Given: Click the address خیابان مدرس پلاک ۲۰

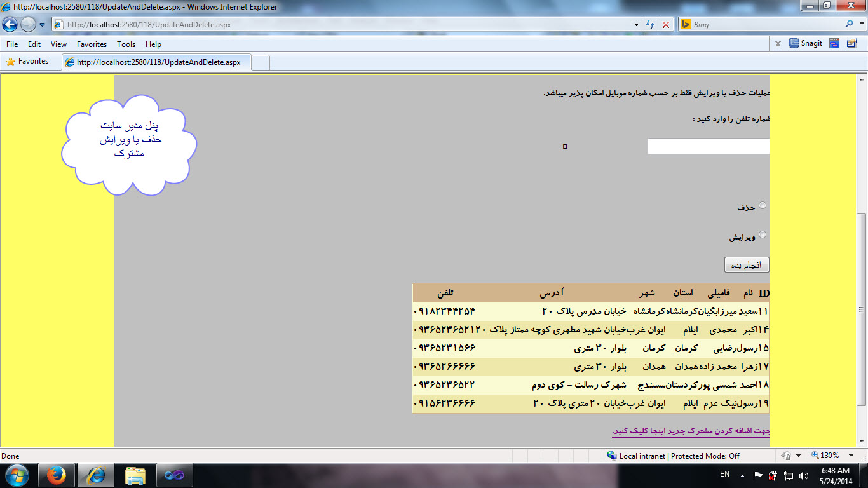Looking at the screenshot, I should (584, 311).
